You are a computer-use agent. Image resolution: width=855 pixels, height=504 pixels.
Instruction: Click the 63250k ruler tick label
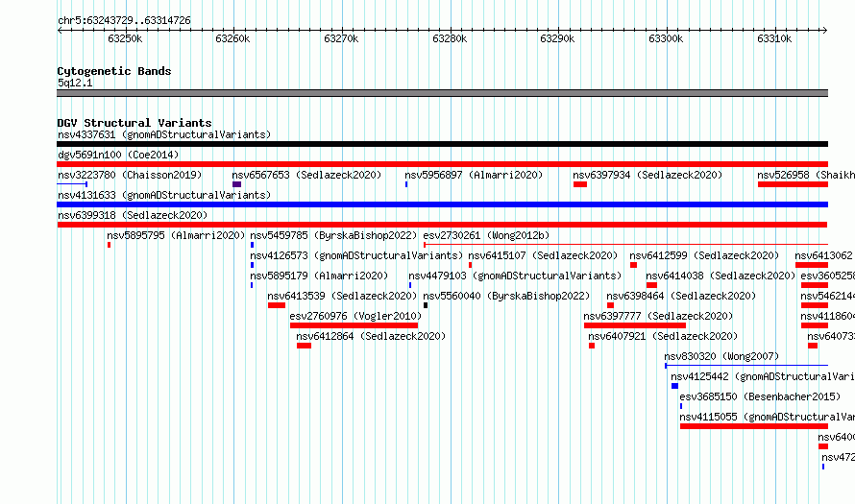pyautogui.click(x=125, y=39)
